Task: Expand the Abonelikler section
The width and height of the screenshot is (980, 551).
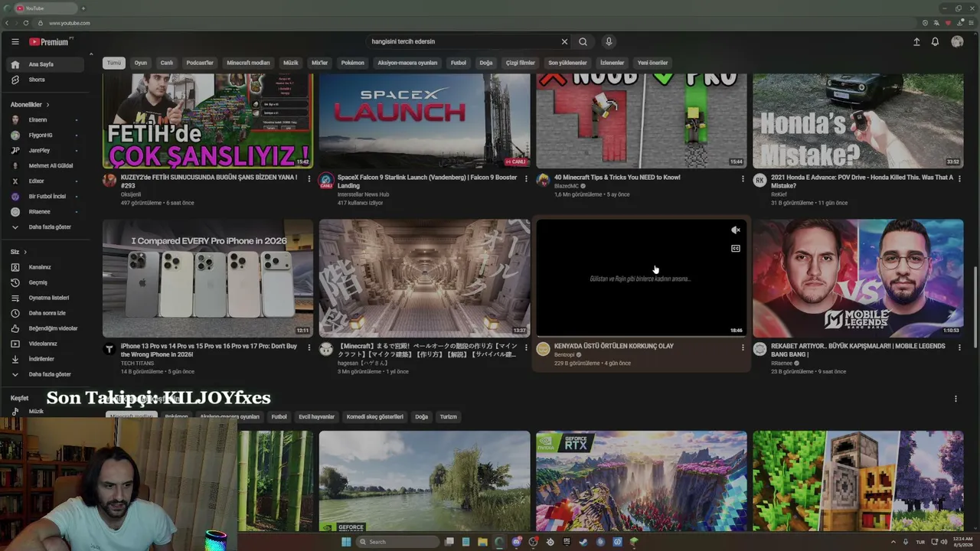Action: click(x=30, y=104)
